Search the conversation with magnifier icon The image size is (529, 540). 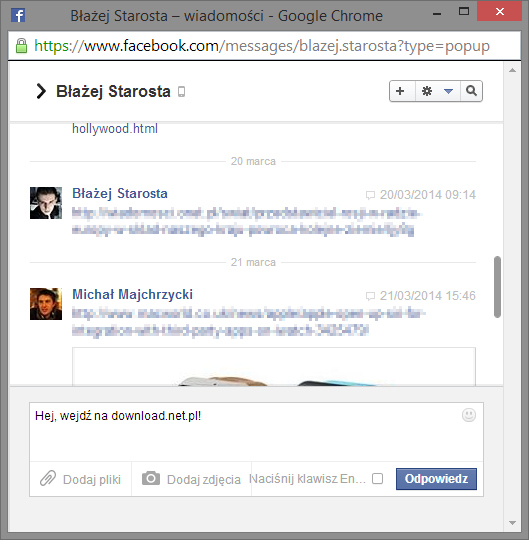(471, 91)
